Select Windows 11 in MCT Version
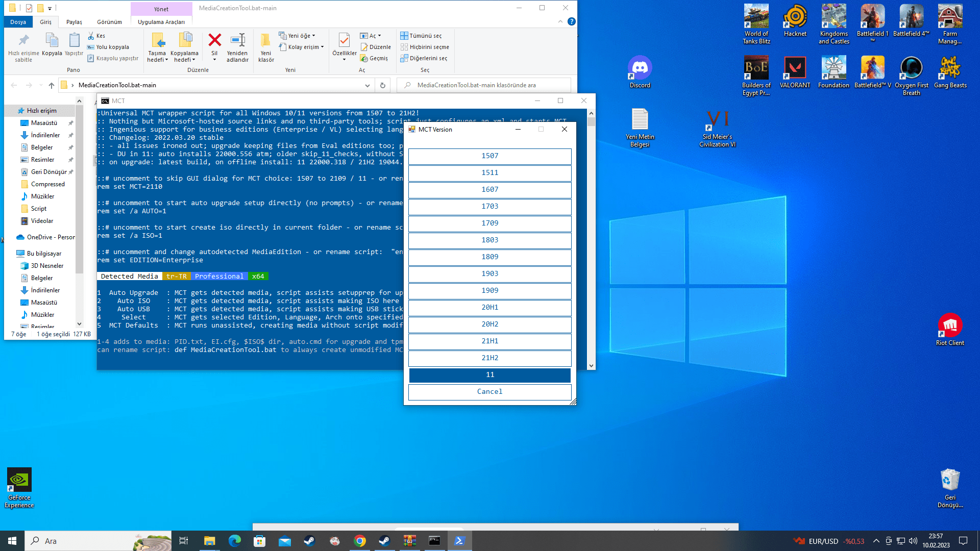The width and height of the screenshot is (980, 551). pyautogui.click(x=489, y=375)
